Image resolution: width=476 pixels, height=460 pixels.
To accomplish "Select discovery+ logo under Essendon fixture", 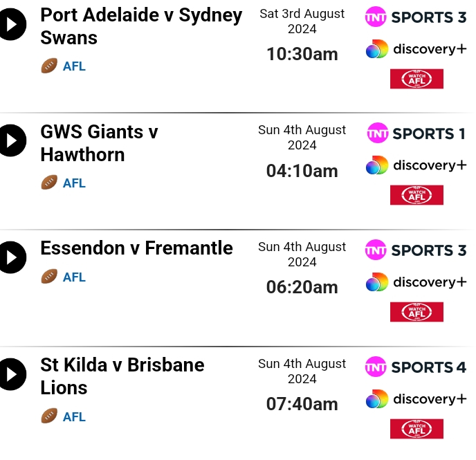I will click(x=416, y=282).
